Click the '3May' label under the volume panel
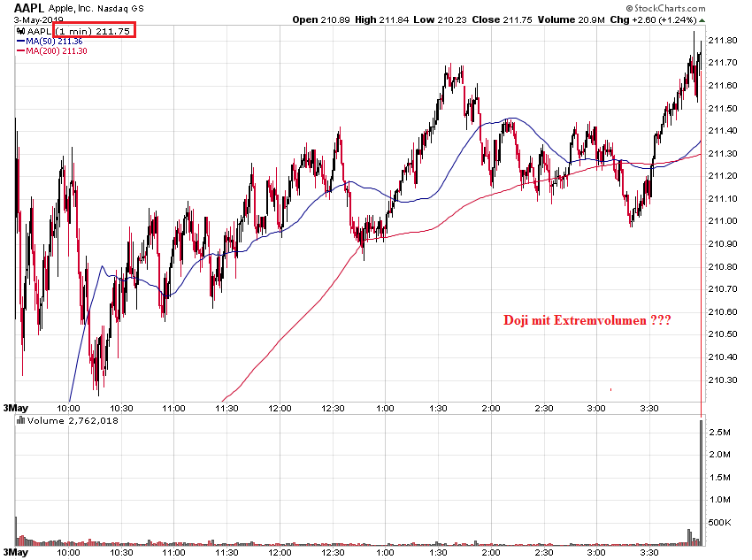 point(16,552)
